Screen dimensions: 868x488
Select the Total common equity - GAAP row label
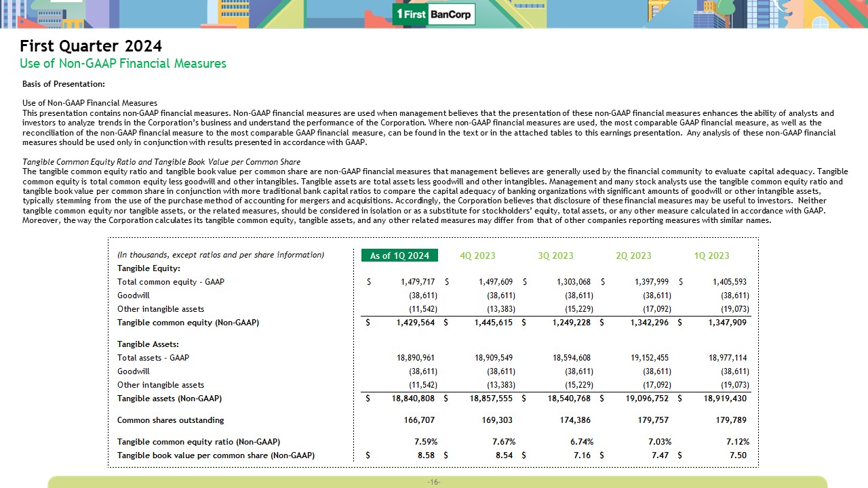coord(171,282)
